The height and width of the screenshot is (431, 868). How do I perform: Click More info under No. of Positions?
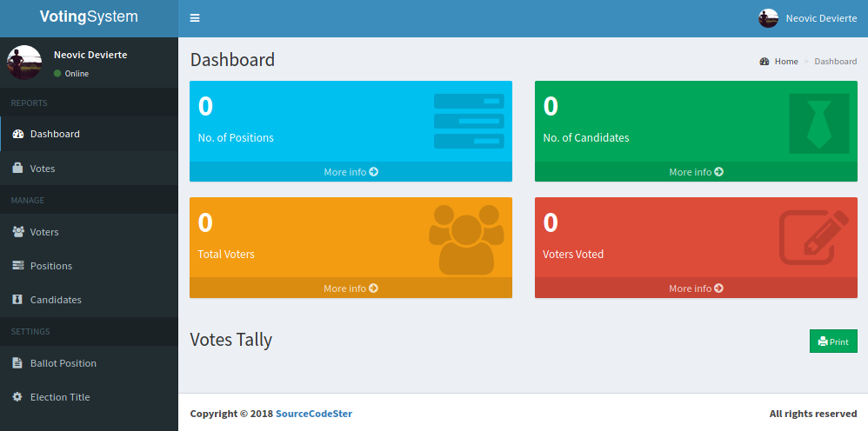[x=351, y=171]
